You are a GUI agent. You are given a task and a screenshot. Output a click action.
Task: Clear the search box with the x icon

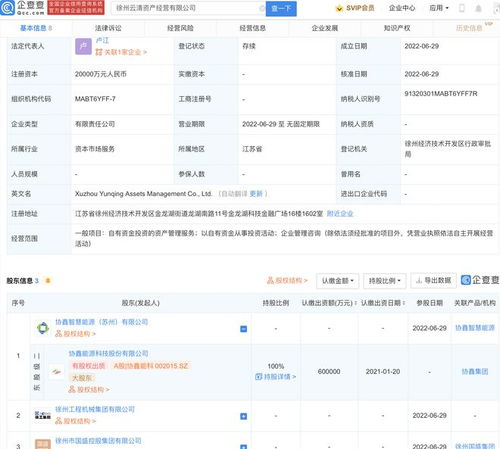pos(261,8)
